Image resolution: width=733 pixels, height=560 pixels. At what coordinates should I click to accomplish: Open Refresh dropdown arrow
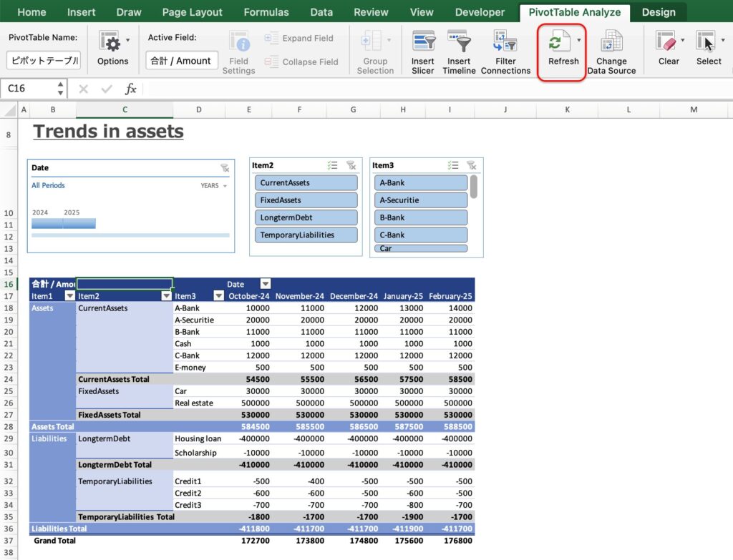[x=578, y=40]
